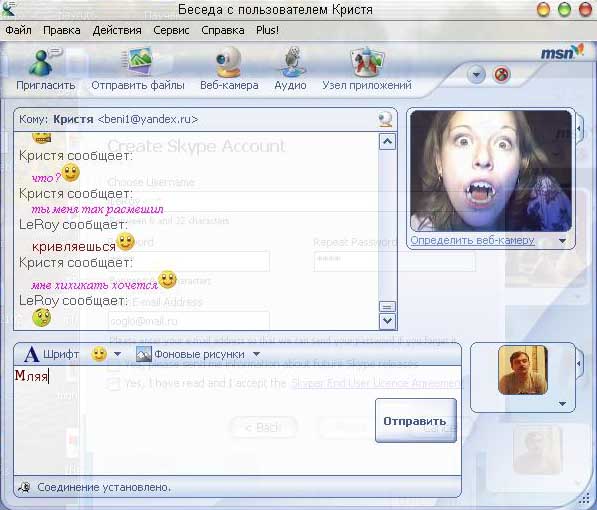Click the contact name Кристя in Кому field

click(x=73, y=119)
